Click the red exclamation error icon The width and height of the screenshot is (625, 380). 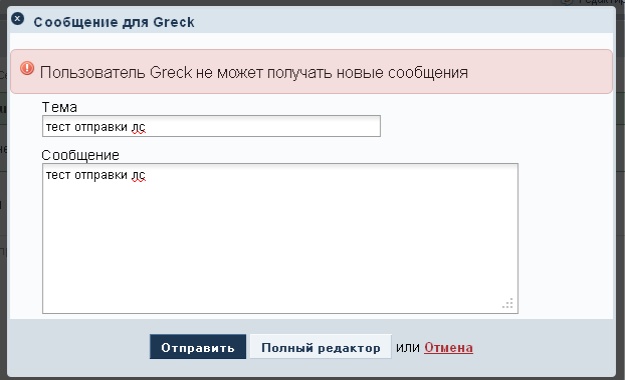(27, 68)
